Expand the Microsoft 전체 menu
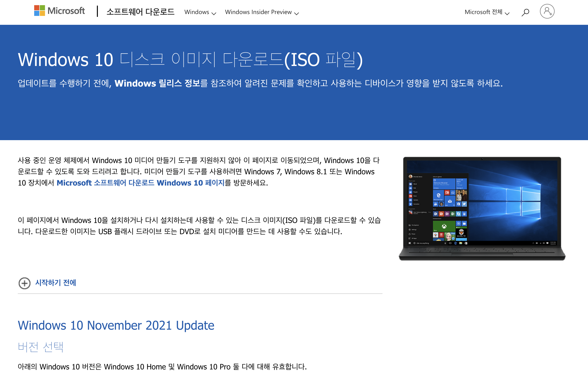Screen dimensions: 588x372 point(487,12)
